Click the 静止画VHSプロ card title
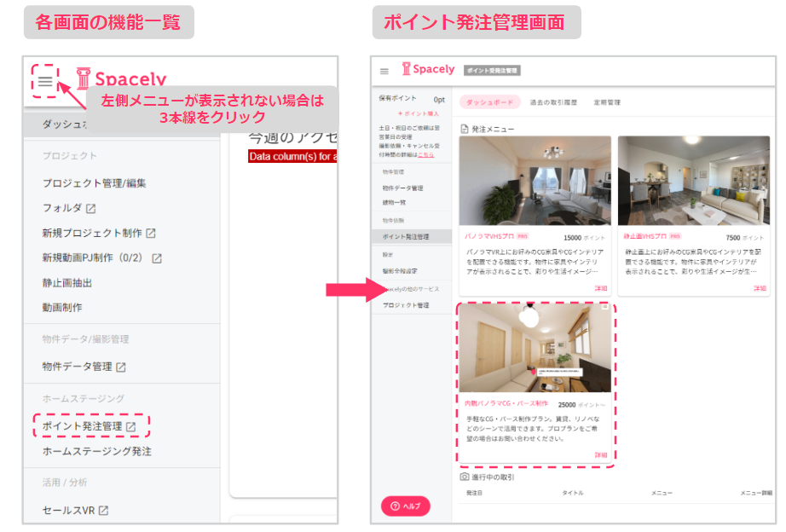 coord(644,236)
